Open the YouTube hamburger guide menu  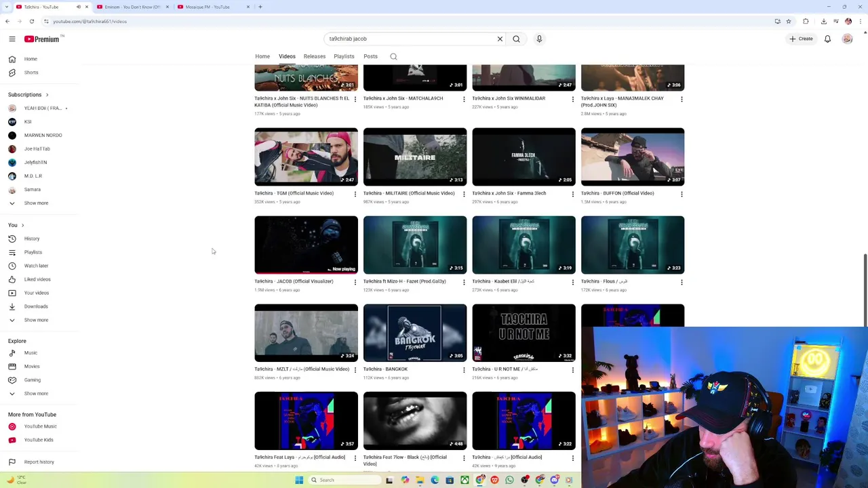click(x=12, y=39)
